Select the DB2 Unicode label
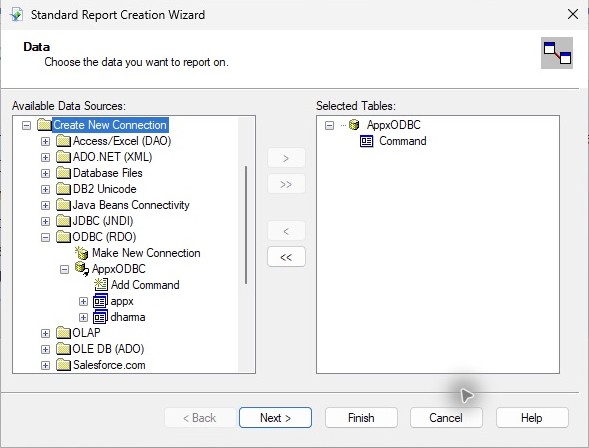 104,189
